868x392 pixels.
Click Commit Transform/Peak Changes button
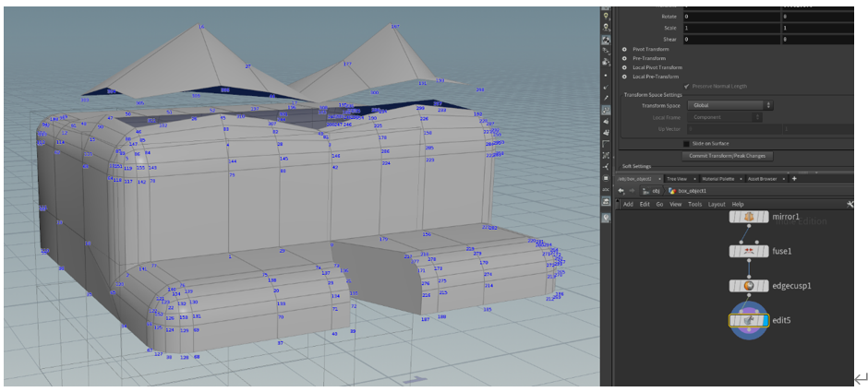click(729, 156)
